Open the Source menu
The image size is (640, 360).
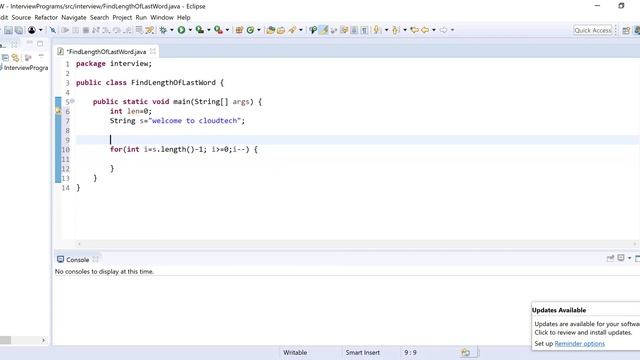(x=21, y=18)
